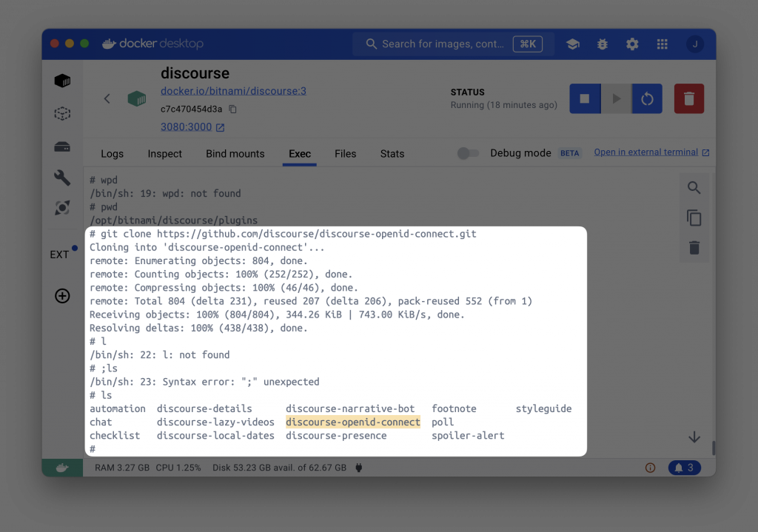The height and width of the screenshot is (532, 758).
Task: Click the Disk 53.23 GB avail. status entry
Action: (279, 468)
